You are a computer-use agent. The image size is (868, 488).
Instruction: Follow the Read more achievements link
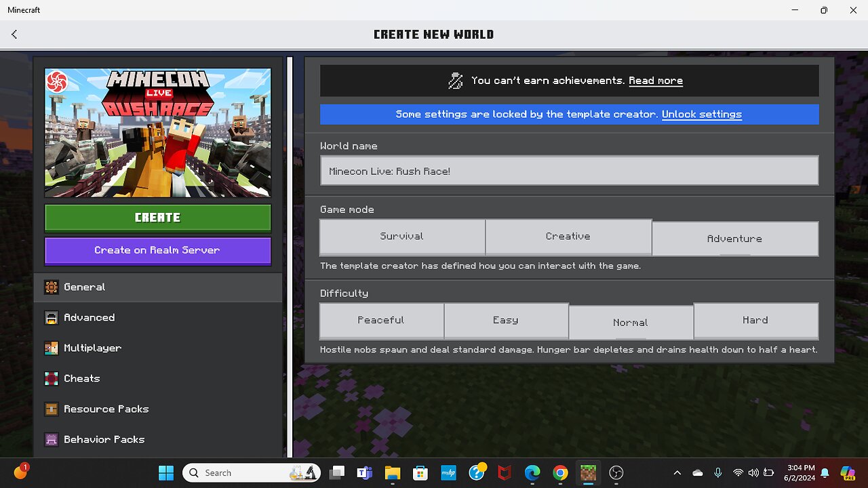655,81
